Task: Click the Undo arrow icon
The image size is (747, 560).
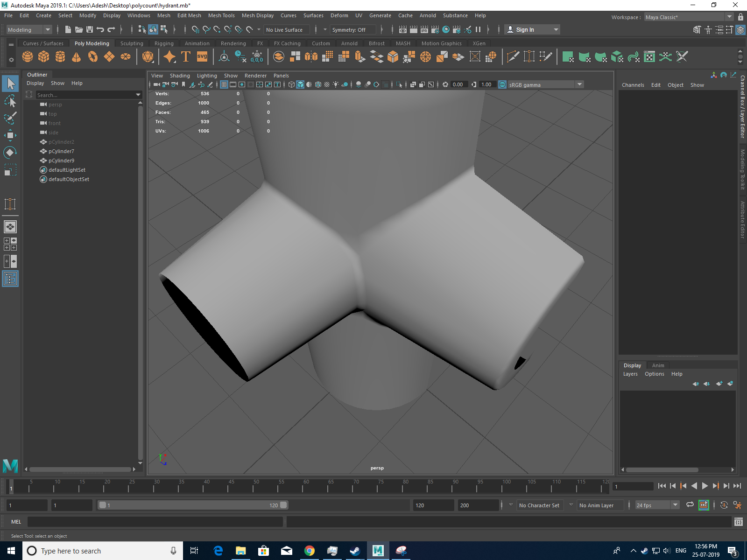Action: point(100,29)
